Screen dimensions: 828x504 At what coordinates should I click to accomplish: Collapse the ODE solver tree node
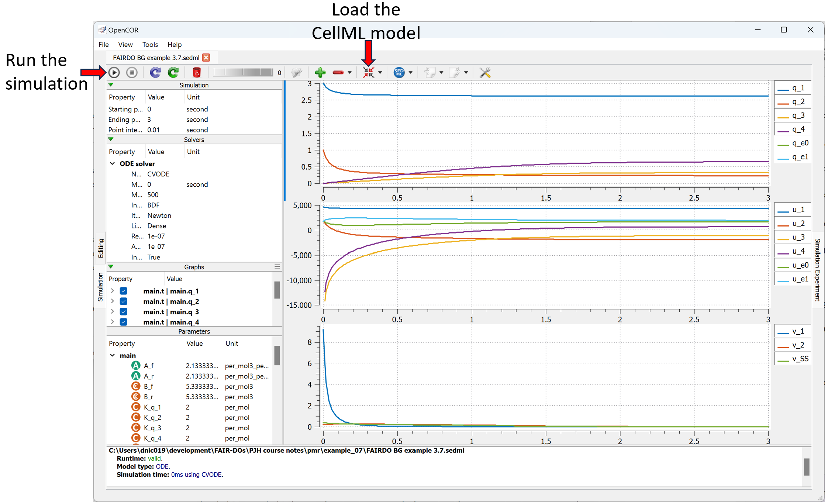[113, 163]
